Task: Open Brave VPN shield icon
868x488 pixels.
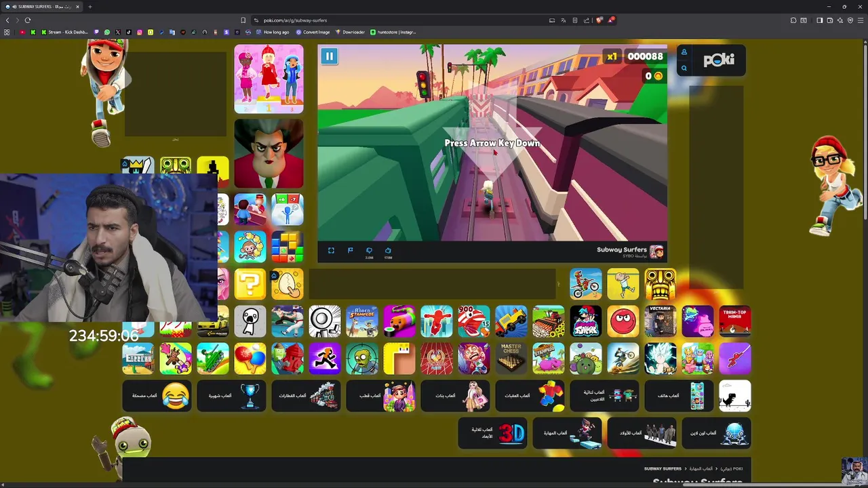Action: click(x=850, y=20)
